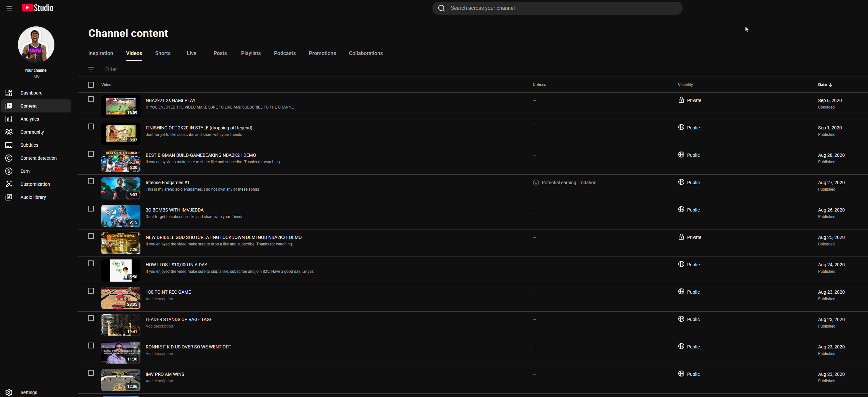Open the Earn dollar icon
The height and width of the screenshot is (397, 868).
[x=9, y=171]
